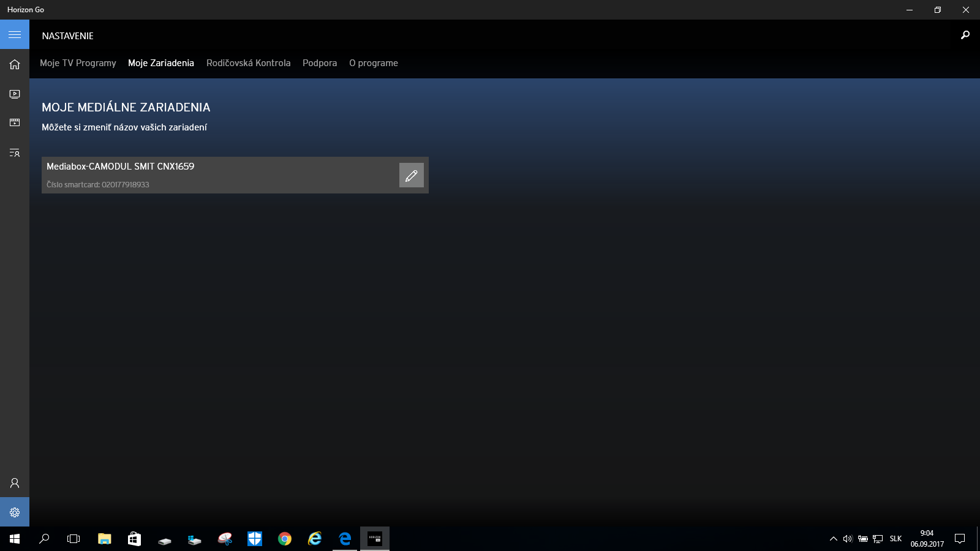Edit Mediabox device name with pencil
The width and height of the screenshot is (980, 551).
[x=412, y=175]
